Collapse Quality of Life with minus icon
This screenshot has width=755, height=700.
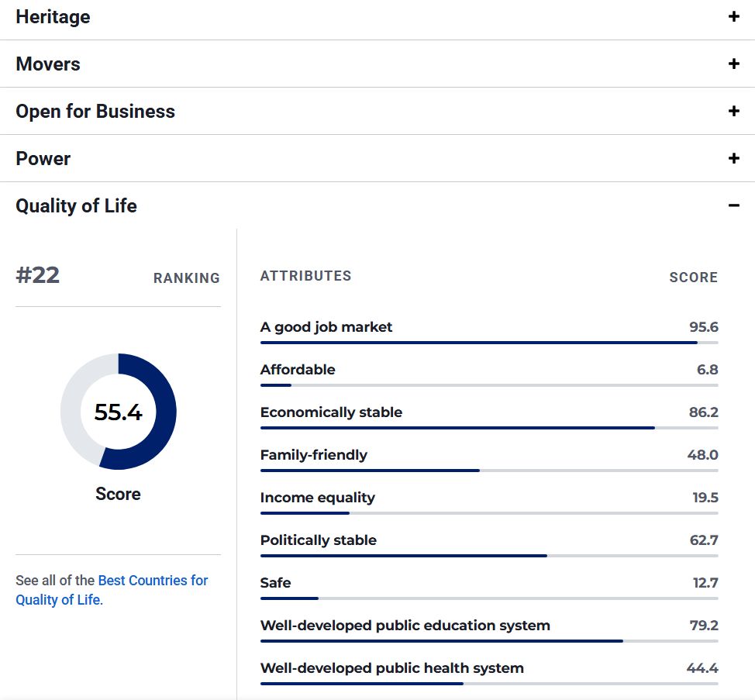(733, 205)
